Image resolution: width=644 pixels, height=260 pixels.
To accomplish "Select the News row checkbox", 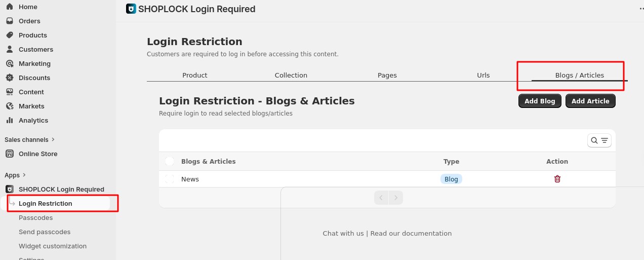I will (170, 179).
